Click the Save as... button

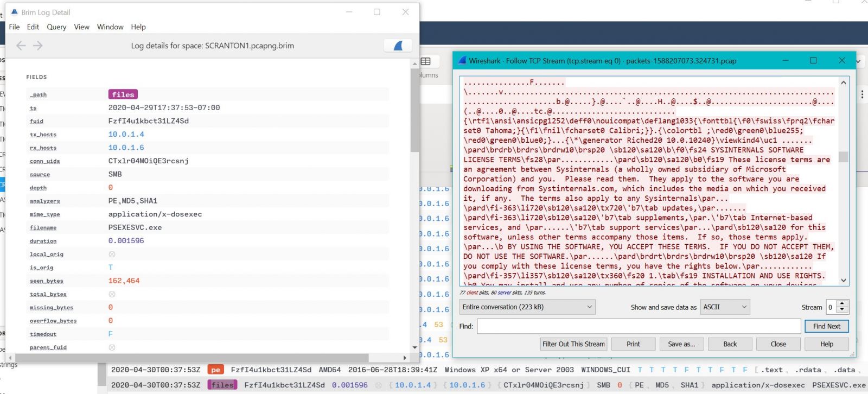pos(681,344)
